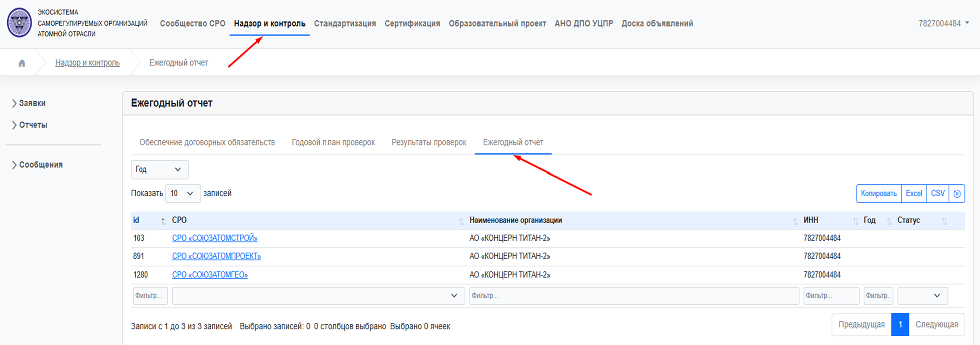Switch to Годовой план проверок tab
This screenshot has width=980, height=345.
click(333, 142)
